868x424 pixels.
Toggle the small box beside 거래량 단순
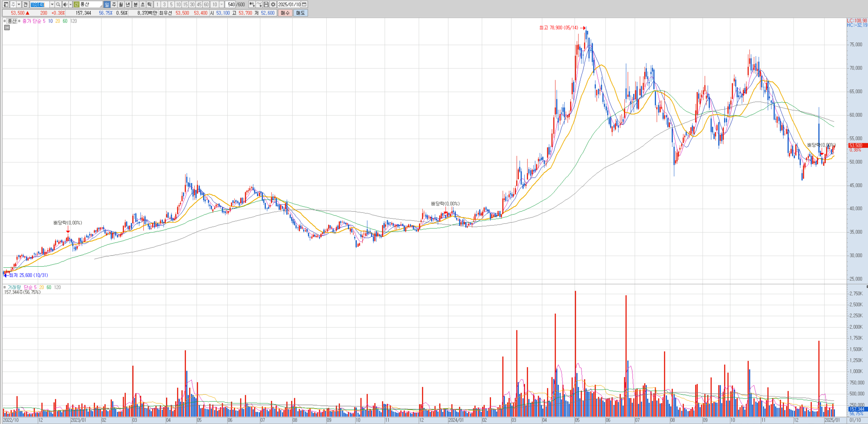(x=5, y=287)
